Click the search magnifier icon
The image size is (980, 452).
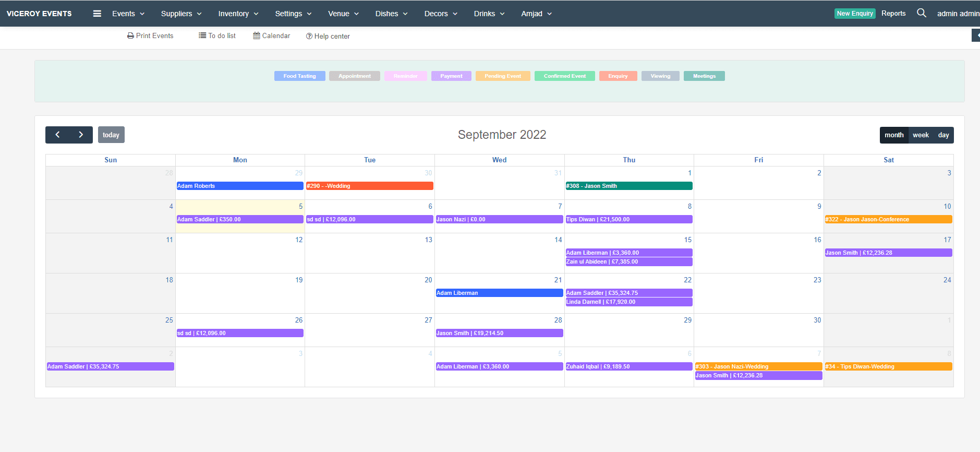coord(922,13)
